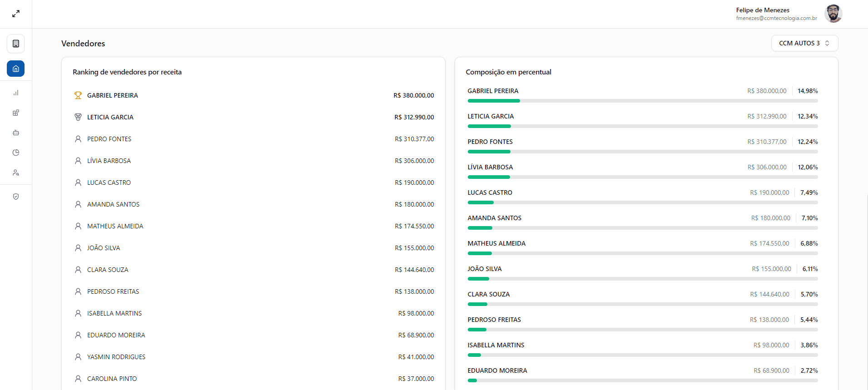
Task: Open the CCM AUTOS 3 dropdown
Action: [804, 43]
